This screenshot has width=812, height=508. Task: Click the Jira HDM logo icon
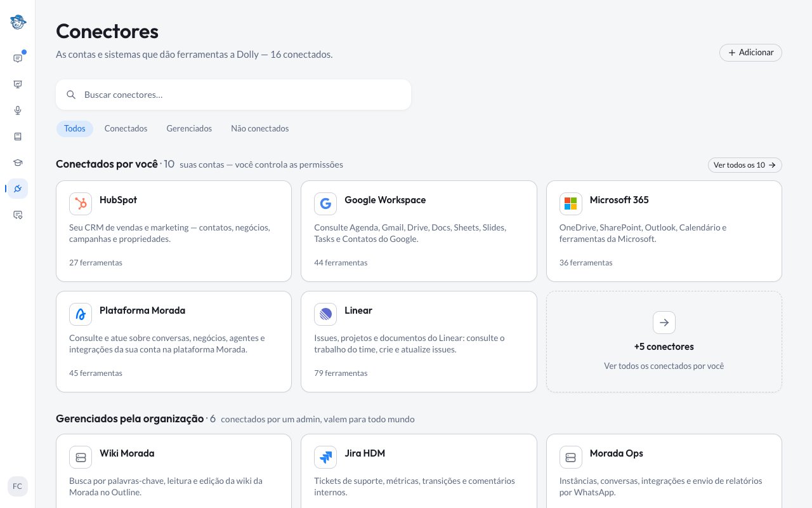(325, 457)
